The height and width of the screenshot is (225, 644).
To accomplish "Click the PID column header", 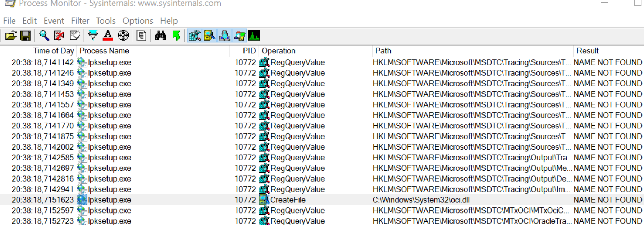I will [x=244, y=51].
